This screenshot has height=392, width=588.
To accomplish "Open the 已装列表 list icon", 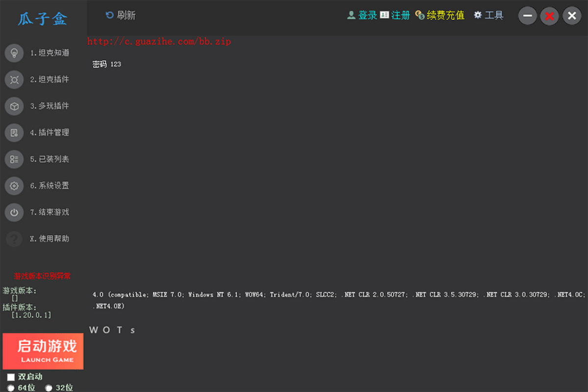I will click(14, 159).
